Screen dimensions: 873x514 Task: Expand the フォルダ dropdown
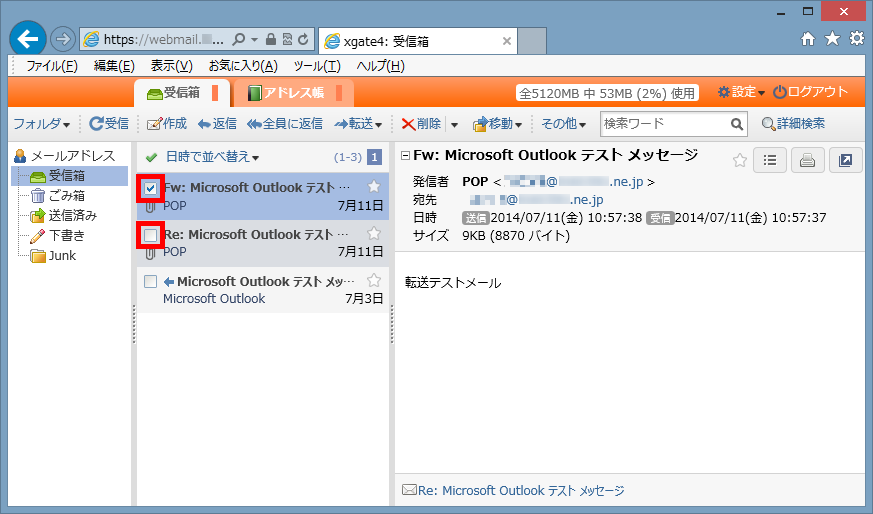pyautogui.click(x=40, y=124)
